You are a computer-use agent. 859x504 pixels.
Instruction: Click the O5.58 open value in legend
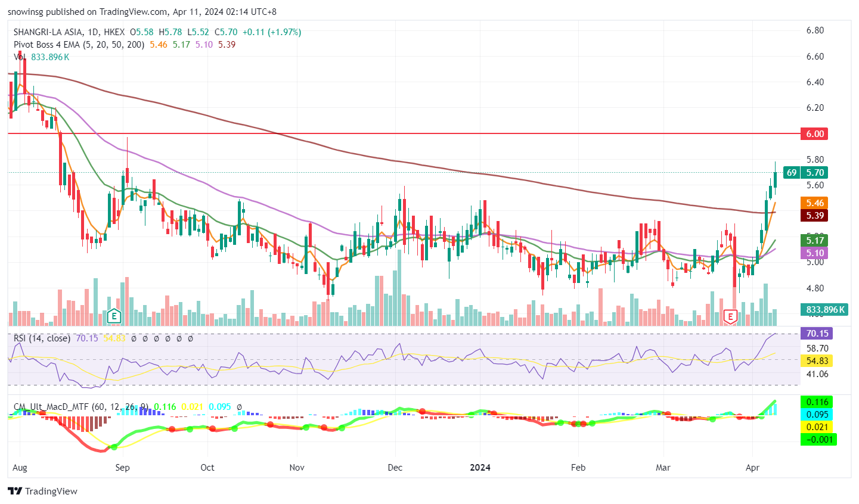[142, 32]
